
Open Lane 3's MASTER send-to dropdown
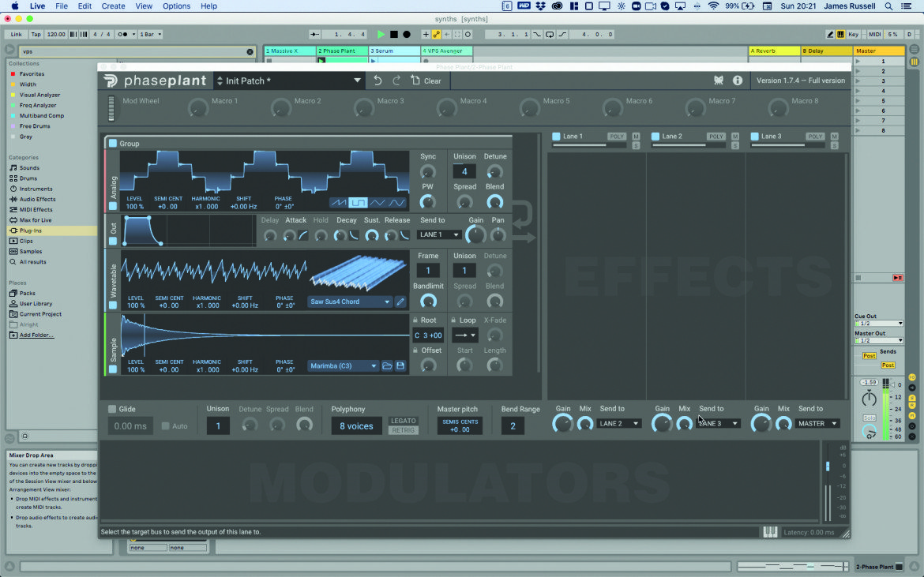[817, 423]
